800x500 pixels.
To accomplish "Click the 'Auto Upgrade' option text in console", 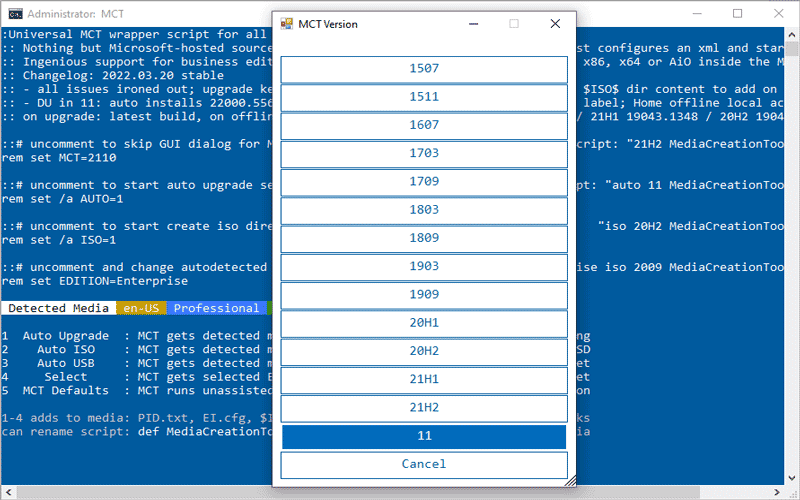I will click(x=66, y=336).
